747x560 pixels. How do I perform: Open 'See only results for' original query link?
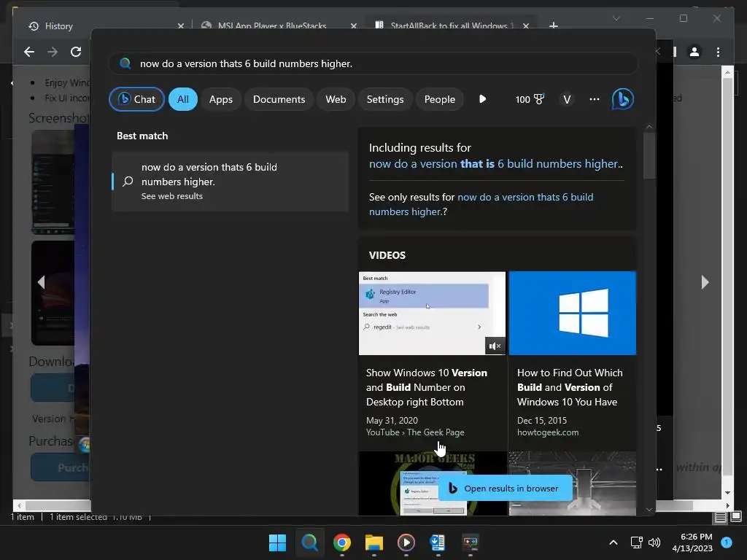481,204
